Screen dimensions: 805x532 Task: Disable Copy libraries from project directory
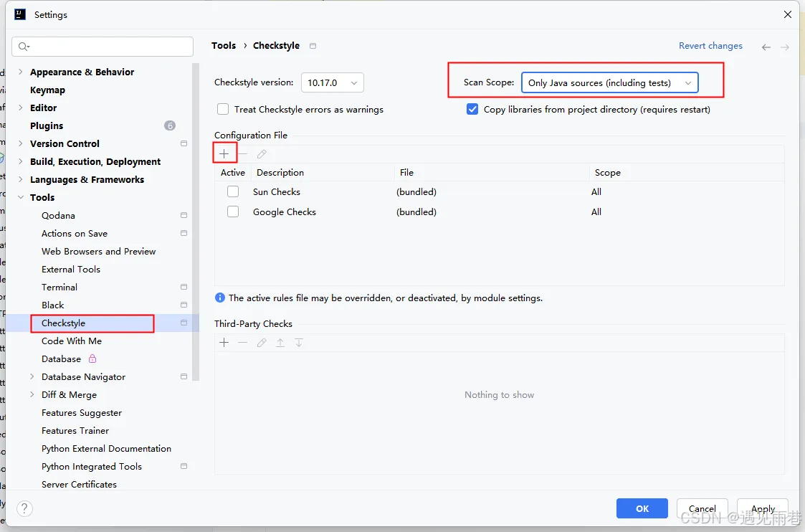[x=472, y=109]
